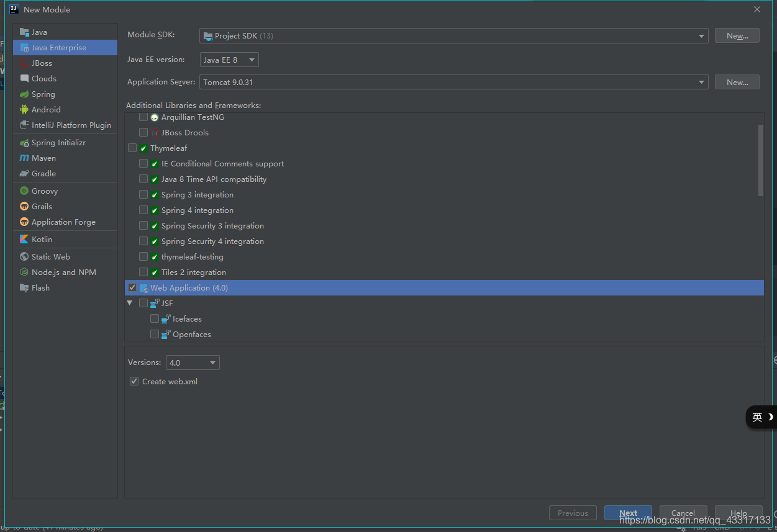Image resolution: width=777 pixels, height=532 pixels.
Task: Click the JBoss icon in sidebar
Action: tap(24, 63)
